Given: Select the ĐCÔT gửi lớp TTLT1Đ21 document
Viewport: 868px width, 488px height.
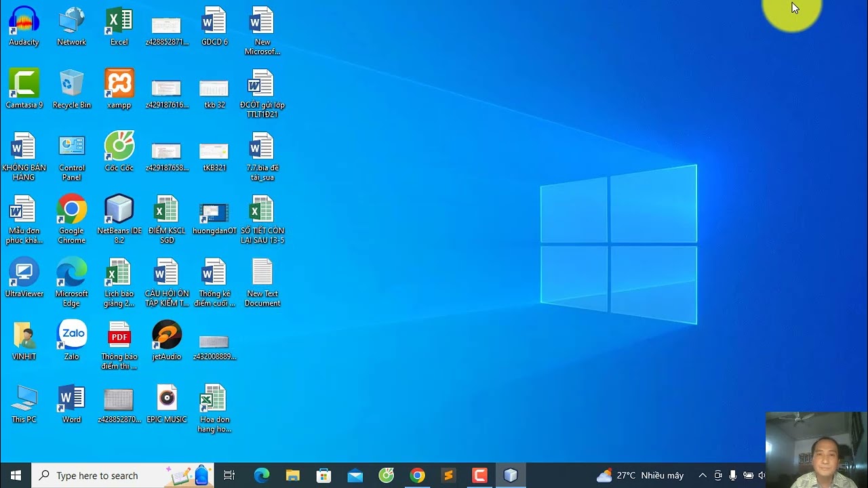Looking at the screenshot, I should point(262,94).
